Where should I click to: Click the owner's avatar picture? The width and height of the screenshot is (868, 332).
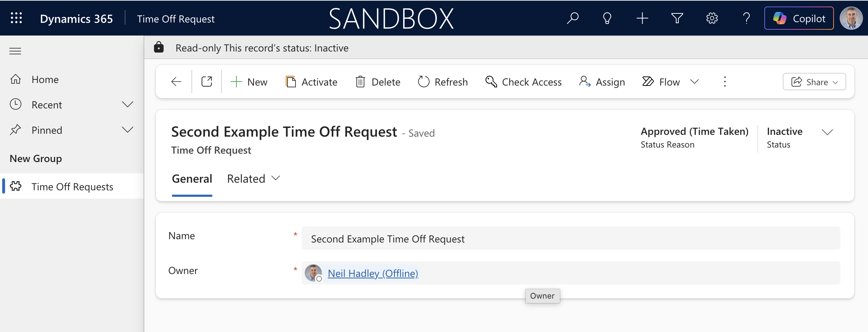pyautogui.click(x=313, y=273)
